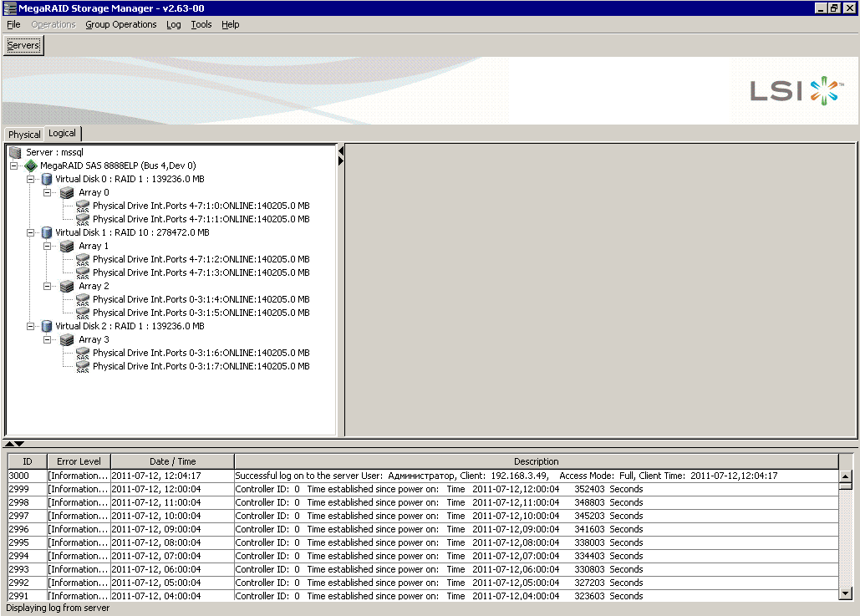Collapse the MegaRAID controller tree node

pyautogui.click(x=15, y=165)
